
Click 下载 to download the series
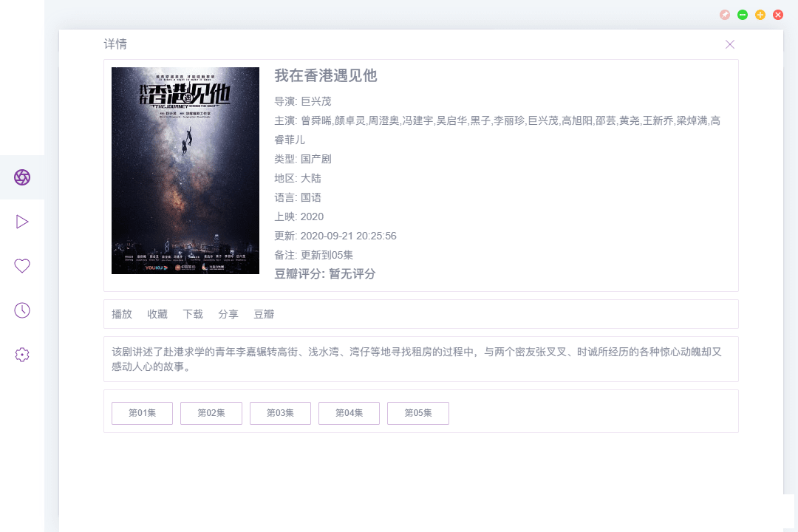coord(193,314)
